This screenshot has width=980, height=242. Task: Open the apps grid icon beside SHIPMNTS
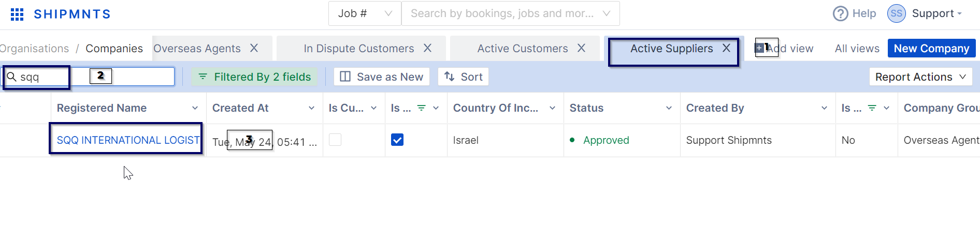(17, 14)
